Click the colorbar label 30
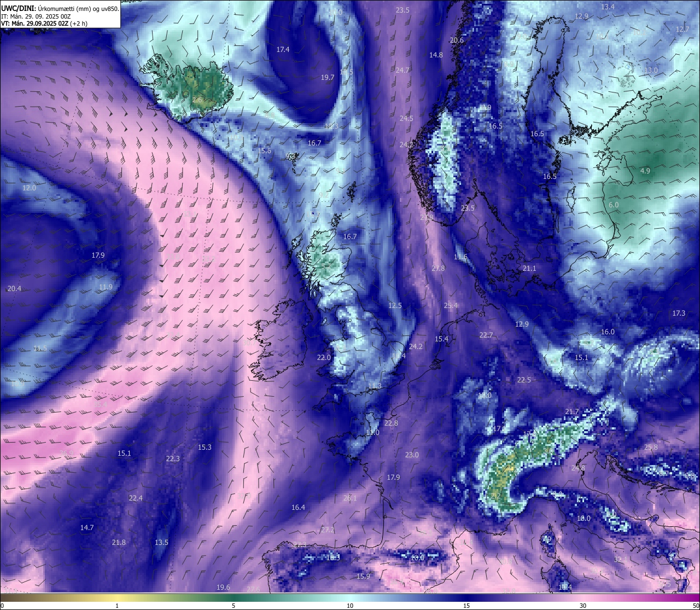The width and height of the screenshot is (700, 610). (x=583, y=606)
